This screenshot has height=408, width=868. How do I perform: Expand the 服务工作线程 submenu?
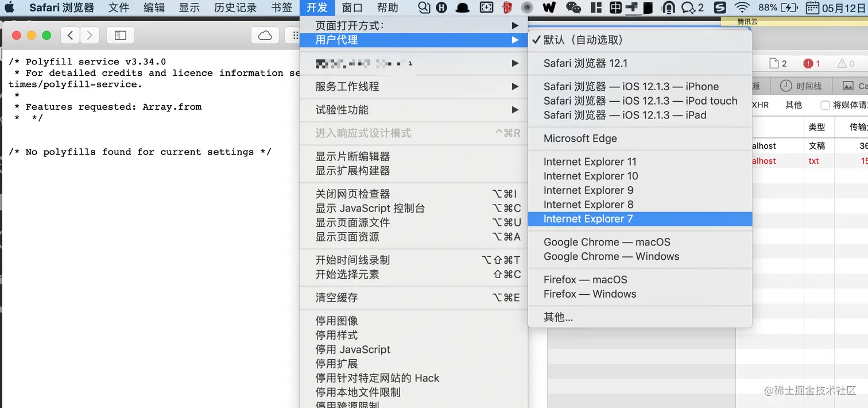[x=413, y=86]
